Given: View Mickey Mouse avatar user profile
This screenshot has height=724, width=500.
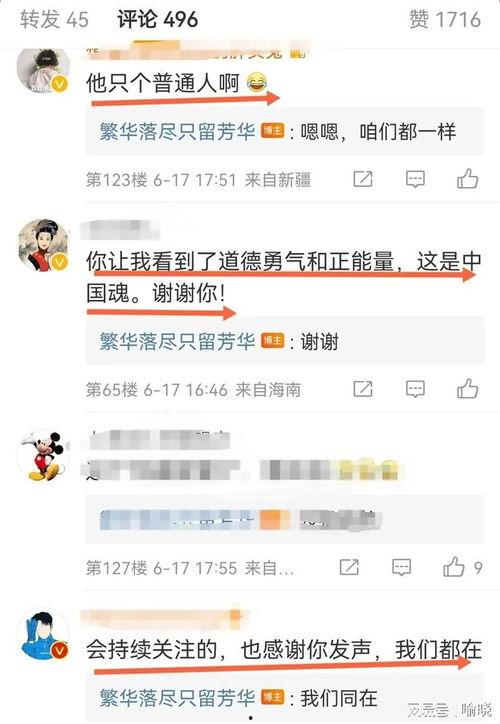Looking at the screenshot, I should [42, 456].
